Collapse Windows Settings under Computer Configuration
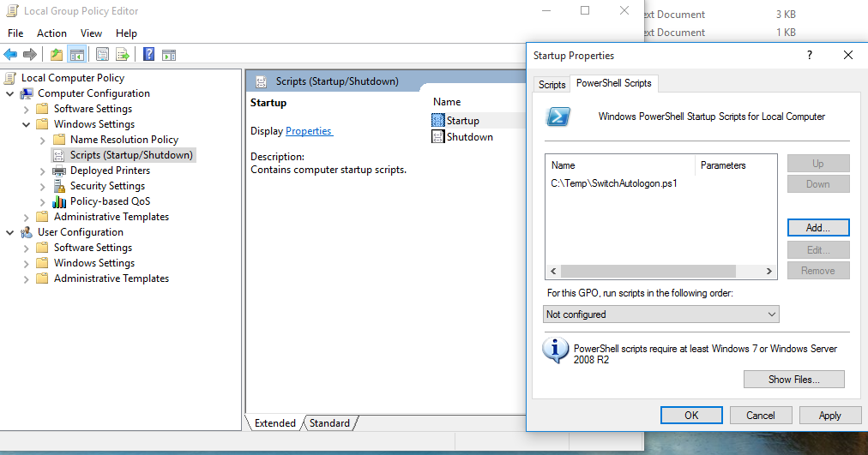This screenshot has height=455, width=868. 26,124
